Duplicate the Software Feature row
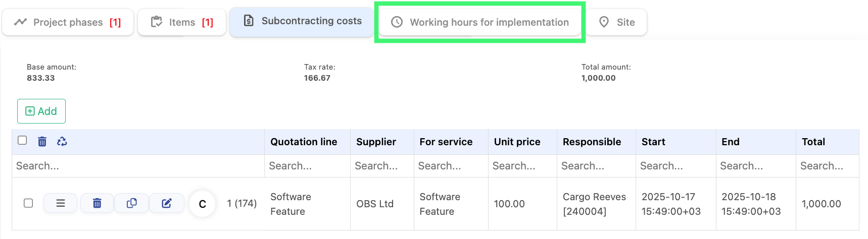 pyautogui.click(x=131, y=203)
